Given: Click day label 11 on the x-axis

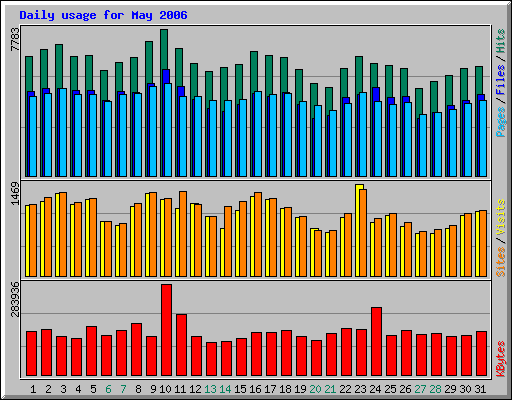Looking at the screenshot, I should click(x=180, y=389).
